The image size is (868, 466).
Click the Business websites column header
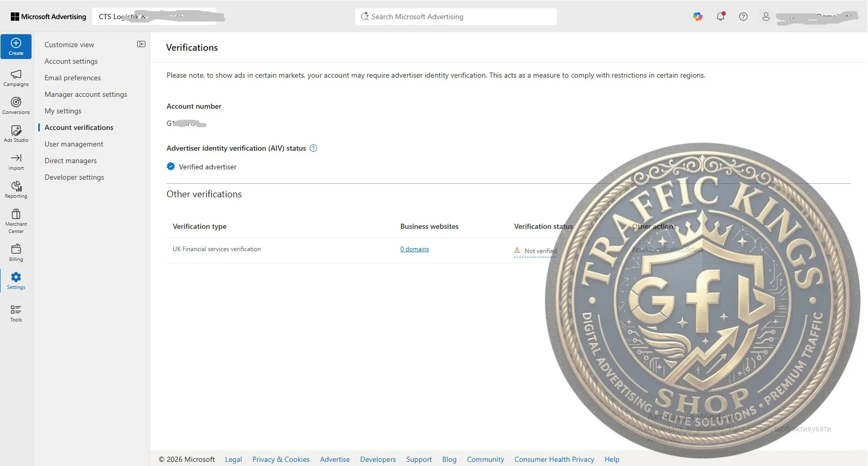429,226
